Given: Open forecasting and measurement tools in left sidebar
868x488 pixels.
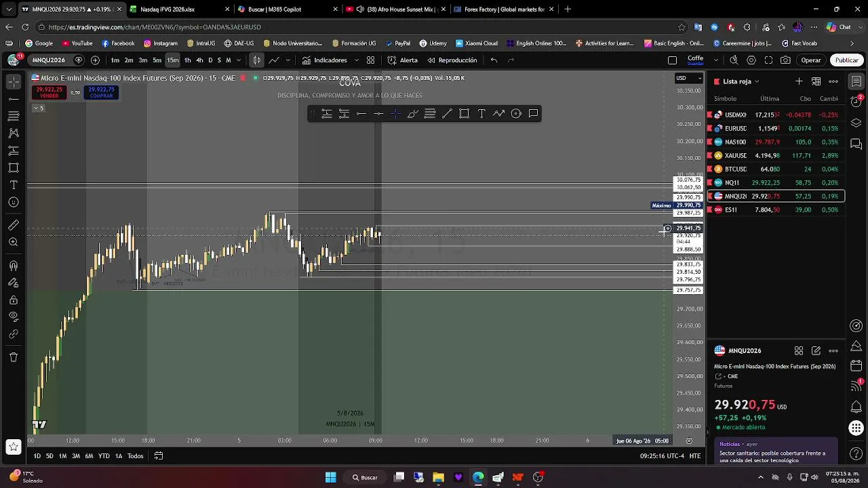Looking at the screenshot, I should tap(14, 150).
